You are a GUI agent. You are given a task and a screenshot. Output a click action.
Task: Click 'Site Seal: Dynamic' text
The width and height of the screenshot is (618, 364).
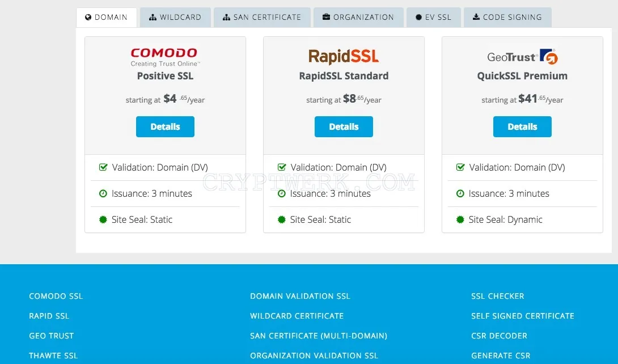point(505,220)
